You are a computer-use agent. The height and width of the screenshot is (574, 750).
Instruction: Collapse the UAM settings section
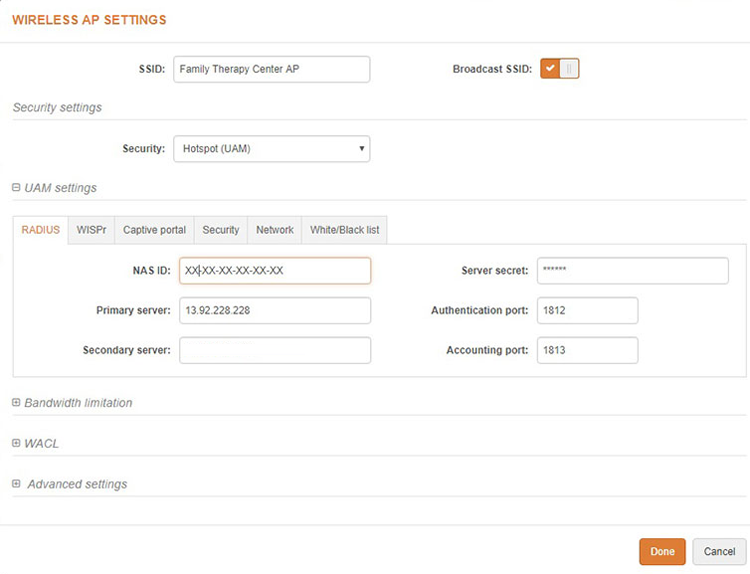pyautogui.click(x=17, y=188)
